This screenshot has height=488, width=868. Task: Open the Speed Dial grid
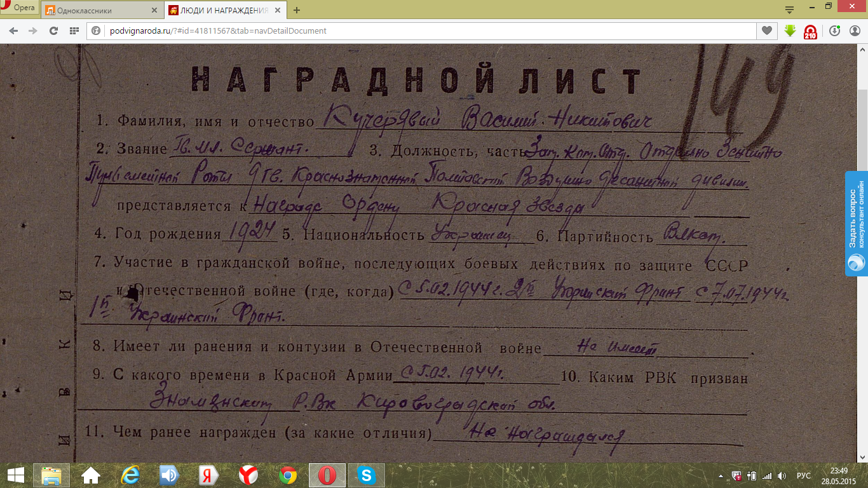[74, 30]
